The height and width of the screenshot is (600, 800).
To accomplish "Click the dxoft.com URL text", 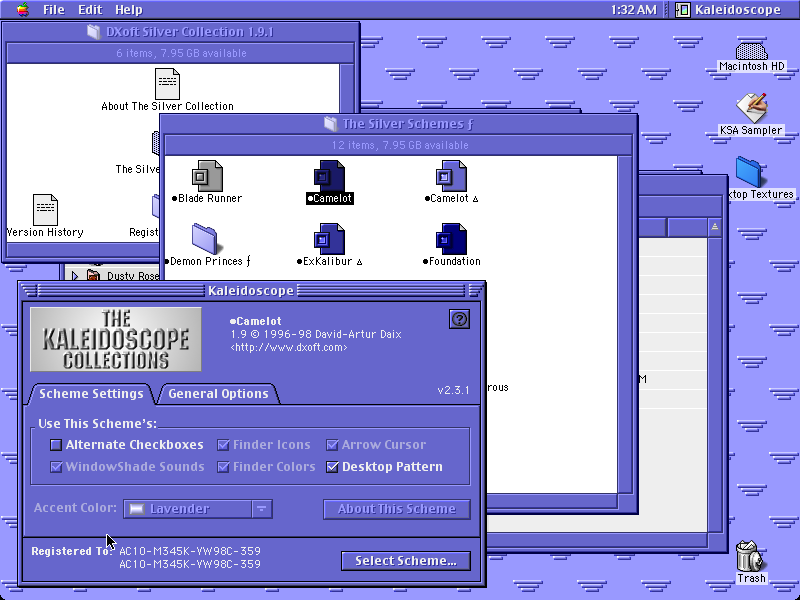I will click(x=289, y=347).
